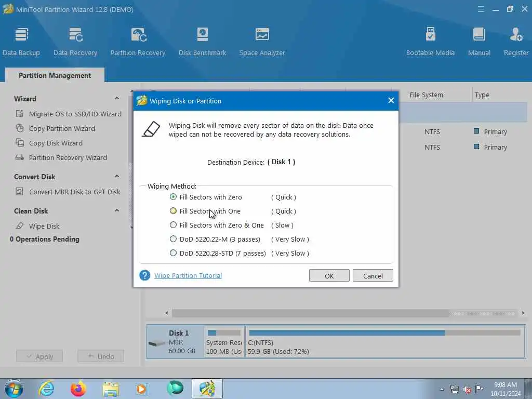Click the Undo button
This screenshot has height=399, width=532.
[101, 356]
